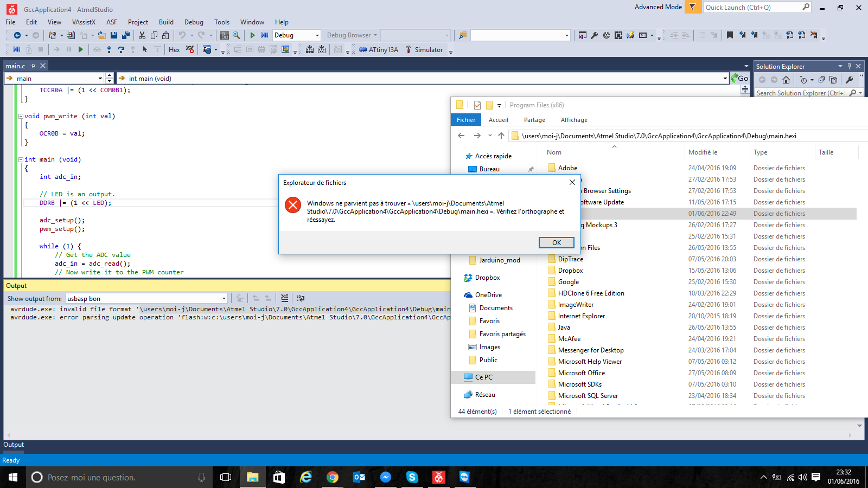The width and height of the screenshot is (868, 488).
Task: Click the stepper beside the main scope box
Action: pos(110,78)
